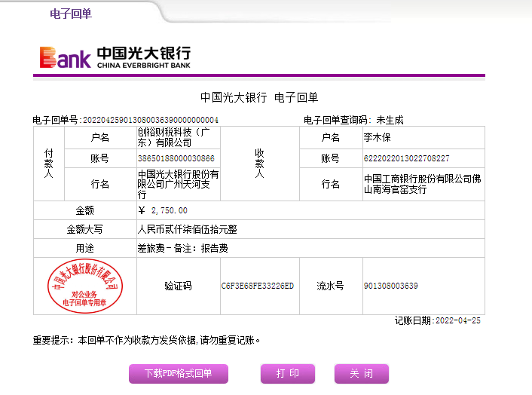Click the 付款人 column label
The image size is (532, 395).
click(49, 164)
